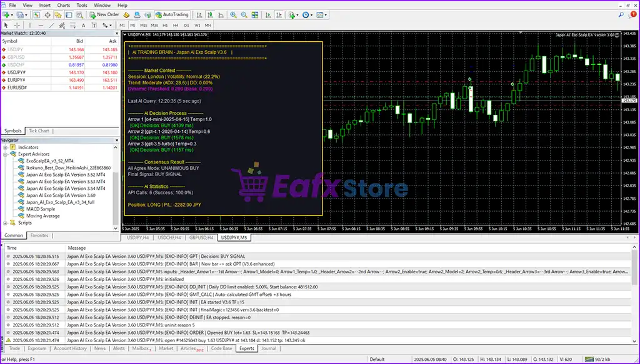Open the Strategy Tester icon

point(79,15)
